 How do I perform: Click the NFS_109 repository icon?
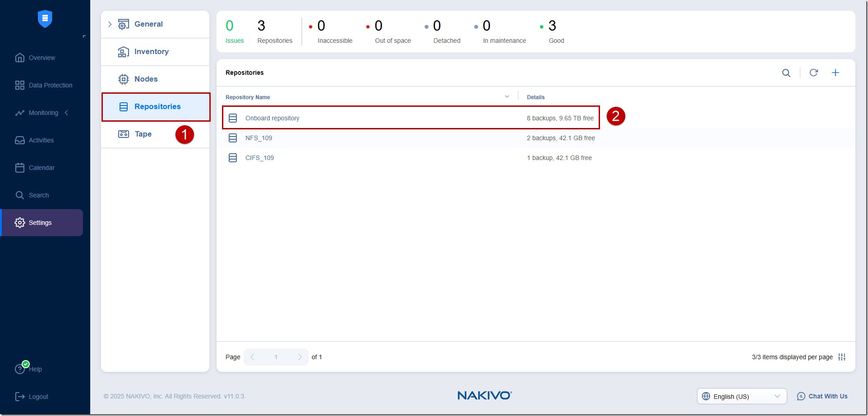(233, 138)
